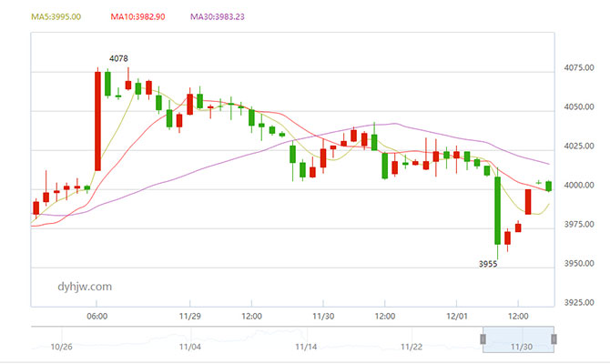Click the 3950.00 y-axis label

(579, 263)
